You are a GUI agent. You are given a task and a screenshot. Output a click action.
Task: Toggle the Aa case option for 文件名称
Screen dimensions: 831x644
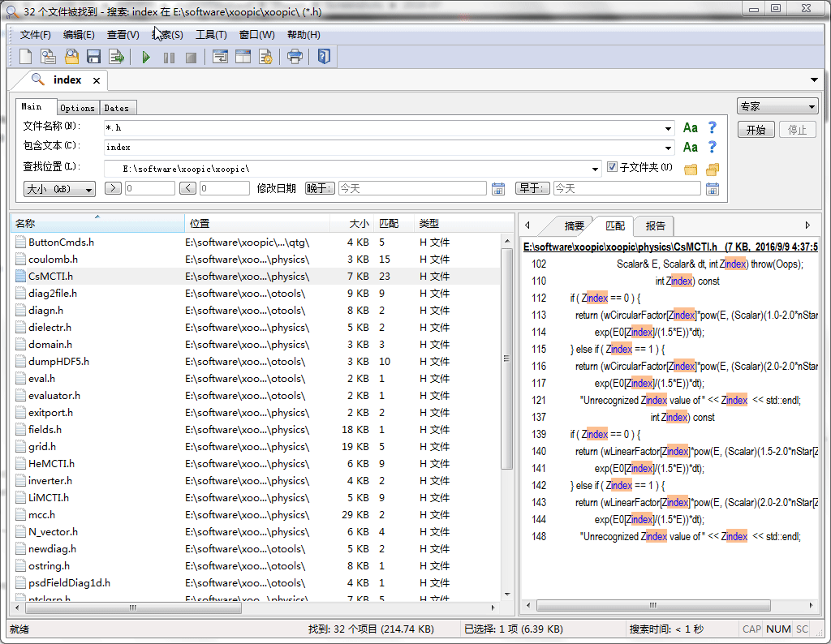click(x=690, y=127)
